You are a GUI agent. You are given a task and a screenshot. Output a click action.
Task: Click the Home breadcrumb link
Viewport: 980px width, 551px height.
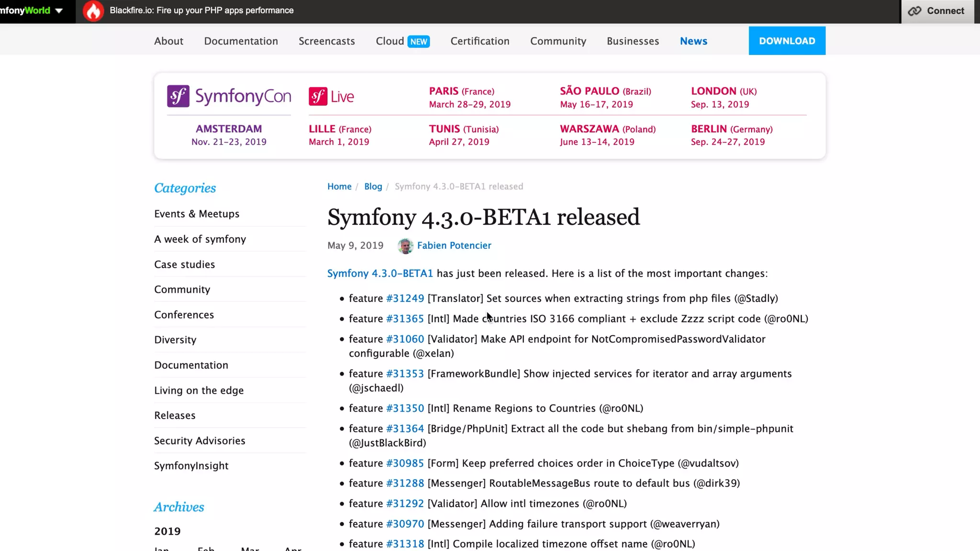tap(339, 187)
